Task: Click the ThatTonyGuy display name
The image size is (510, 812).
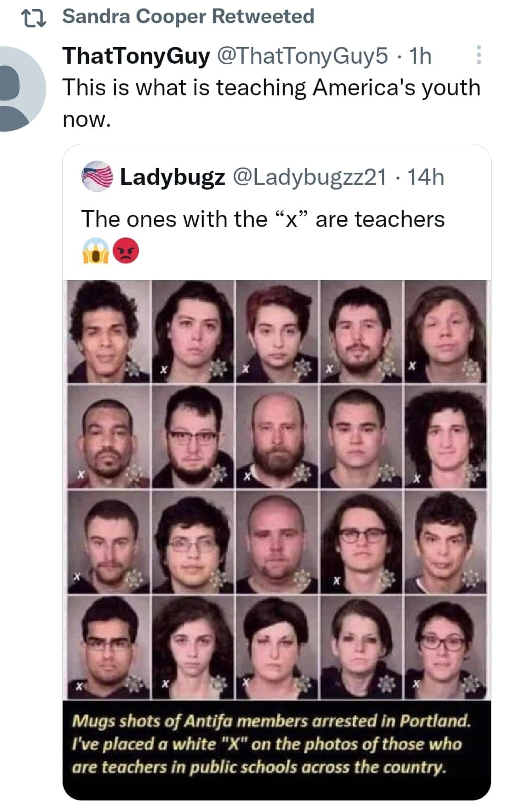Action: [x=136, y=55]
